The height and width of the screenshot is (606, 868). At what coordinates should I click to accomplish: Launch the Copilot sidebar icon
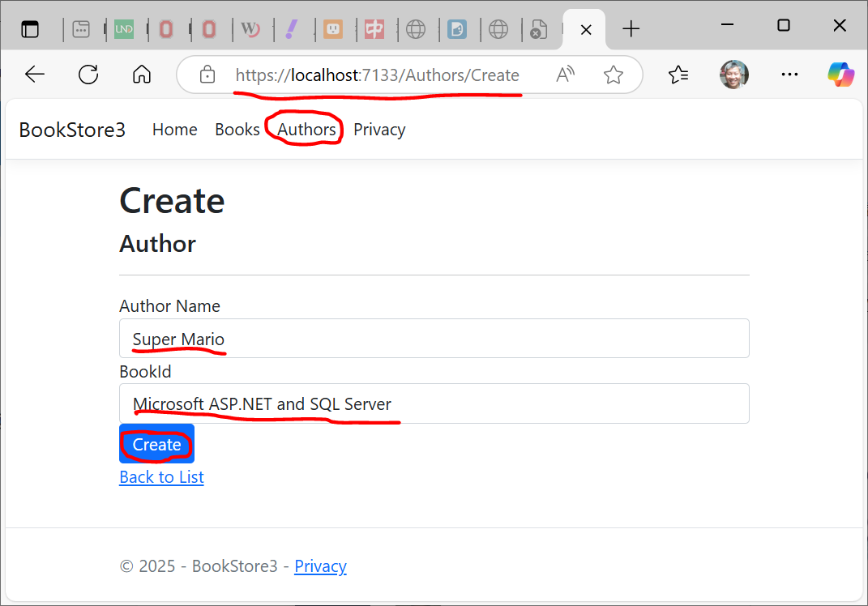point(840,75)
